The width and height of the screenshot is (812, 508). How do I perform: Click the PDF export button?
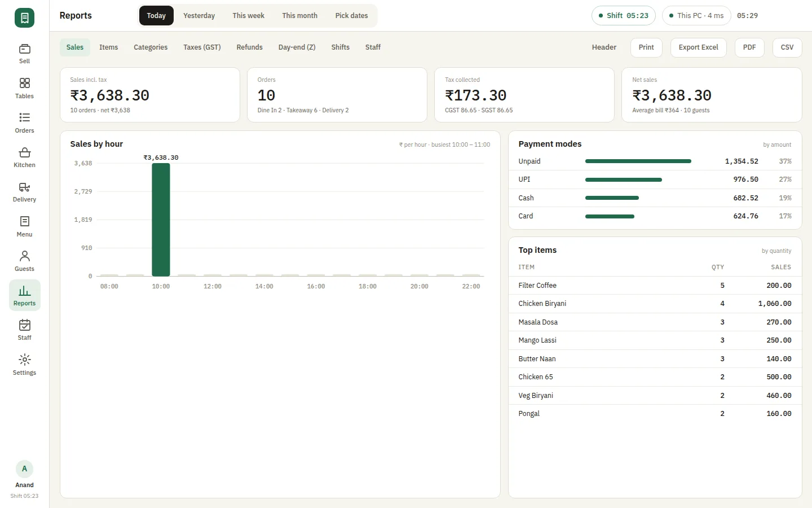(749, 47)
